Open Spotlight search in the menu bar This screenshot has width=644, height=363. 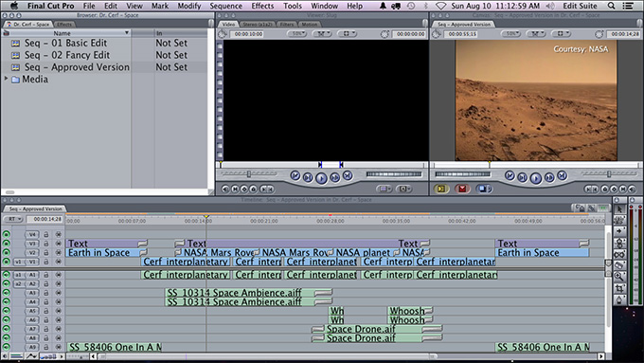pyautogui.click(x=612, y=6)
